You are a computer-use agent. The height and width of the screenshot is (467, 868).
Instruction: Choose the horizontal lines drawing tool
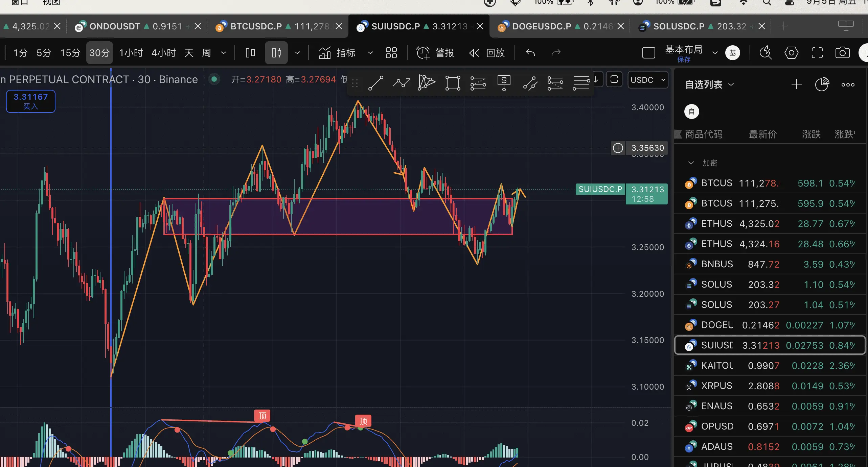[x=581, y=83]
